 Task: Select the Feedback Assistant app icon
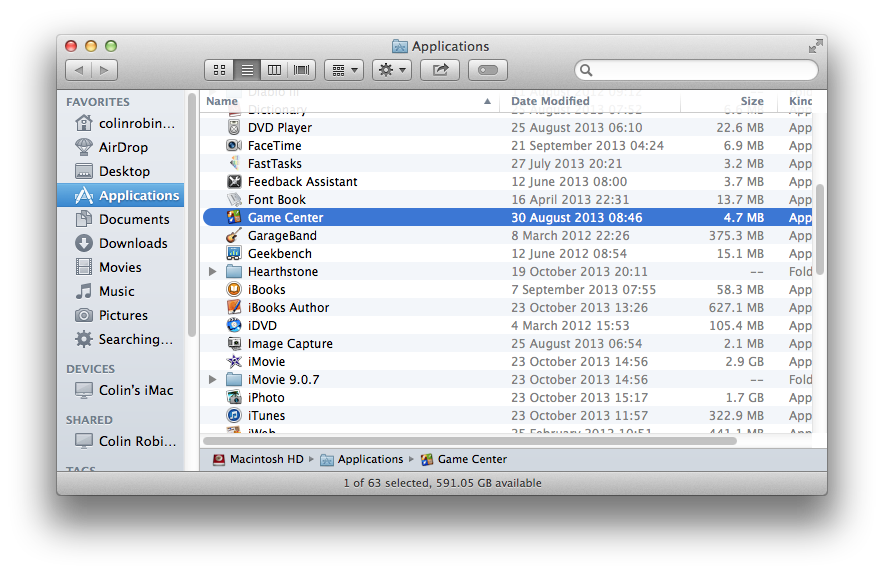tap(234, 182)
